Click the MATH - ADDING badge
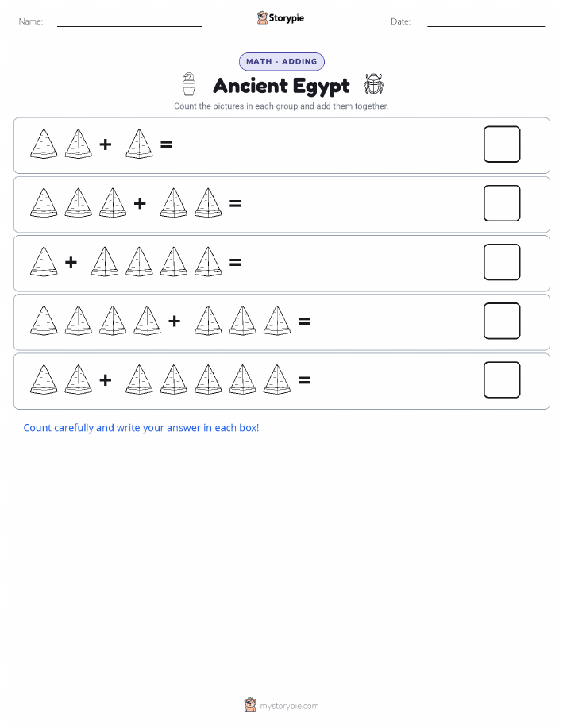This screenshot has width=563, height=728. click(281, 61)
